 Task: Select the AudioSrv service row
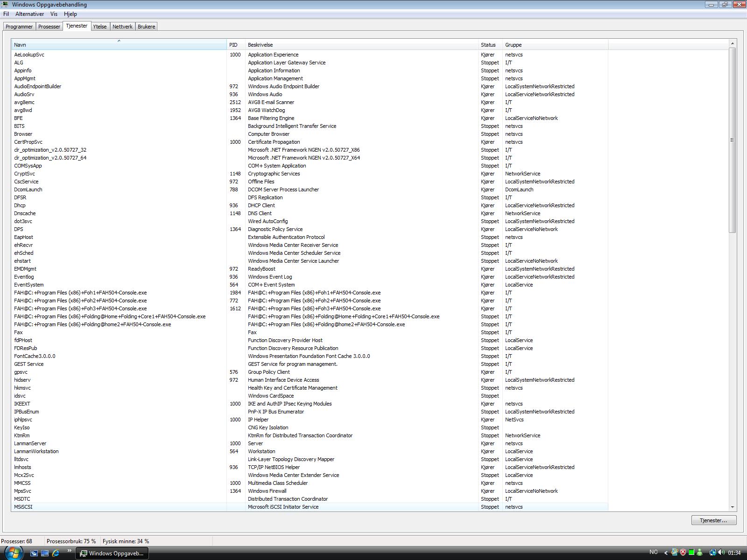(x=310, y=94)
